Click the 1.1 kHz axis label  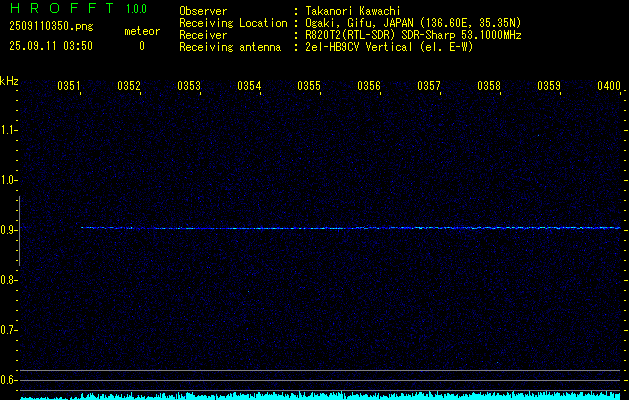click(8, 130)
